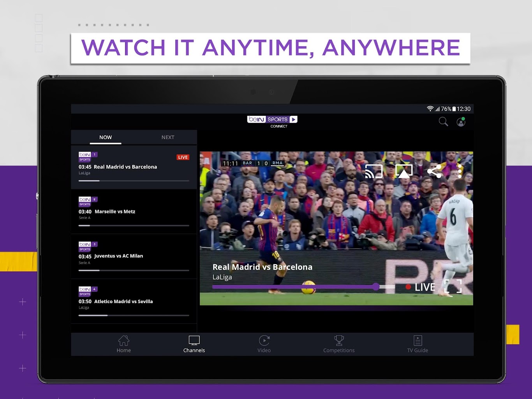
Task: Open the three-dot video options menu
Action: coord(460,171)
